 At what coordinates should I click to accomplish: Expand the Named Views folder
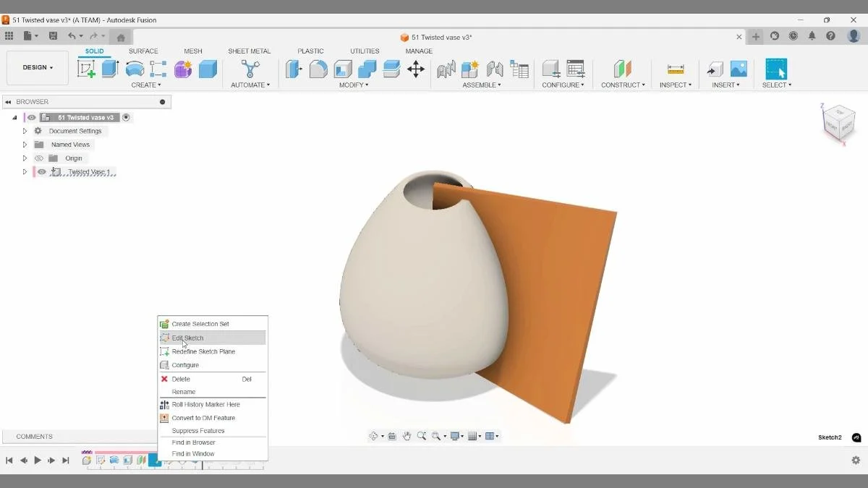point(24,144)
